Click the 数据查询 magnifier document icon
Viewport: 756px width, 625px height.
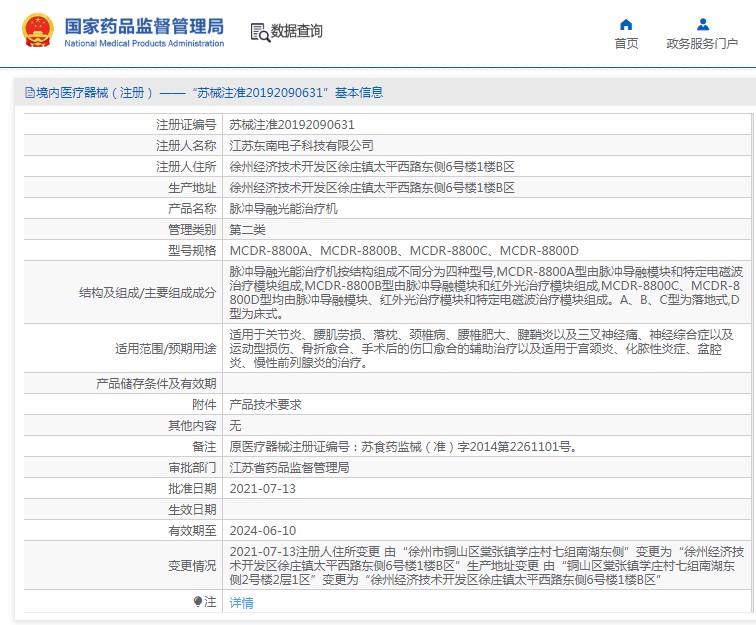(259, 32)
